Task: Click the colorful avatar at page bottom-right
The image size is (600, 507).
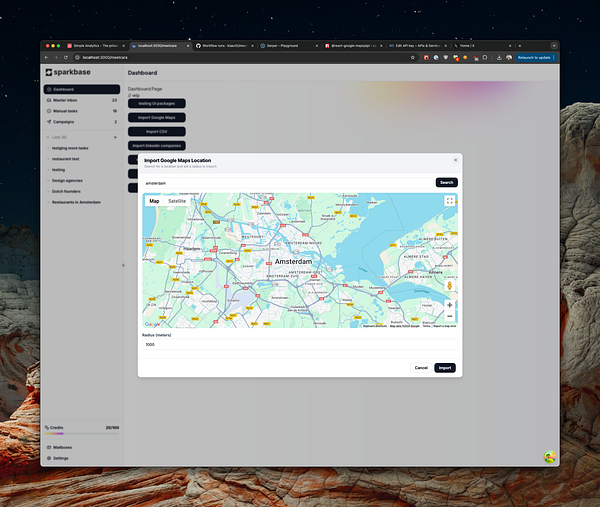Action: click(549, 456)
